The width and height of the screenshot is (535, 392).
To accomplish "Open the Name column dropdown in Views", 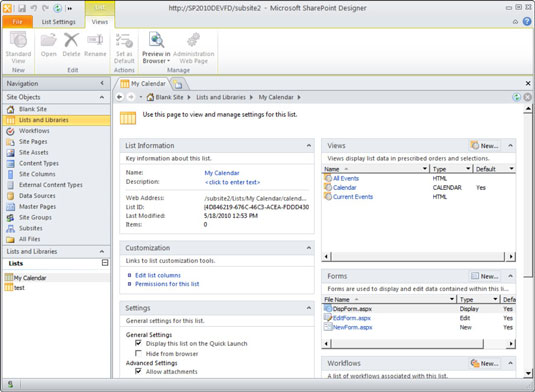I will pos(425,169).
